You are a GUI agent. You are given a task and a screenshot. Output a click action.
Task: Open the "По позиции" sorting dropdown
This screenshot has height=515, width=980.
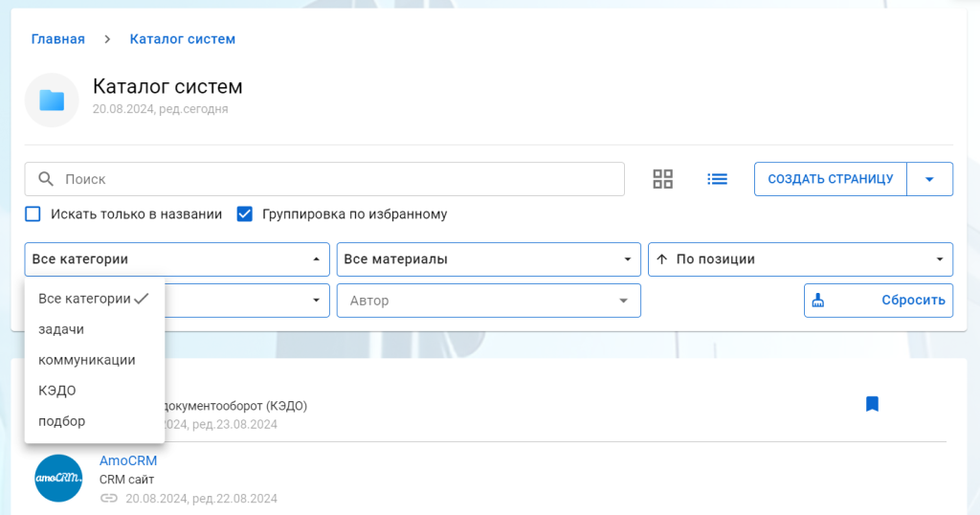[x=800, y=259]
